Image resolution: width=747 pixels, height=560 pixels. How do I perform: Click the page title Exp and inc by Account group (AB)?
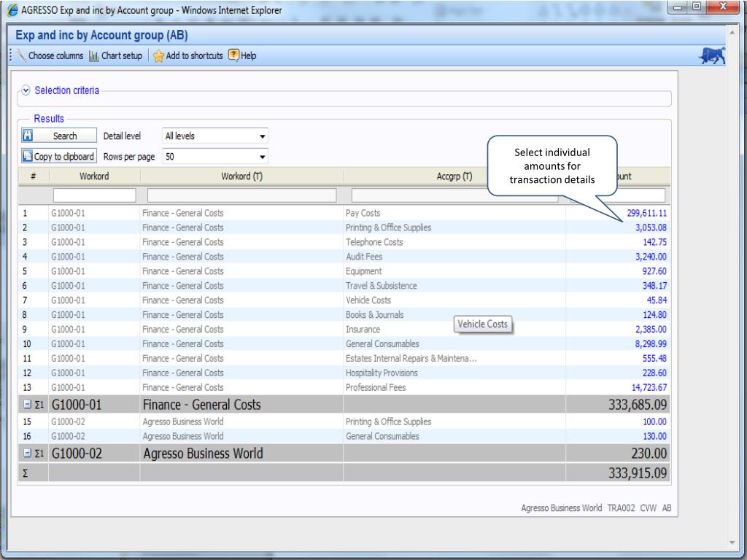tap(101, 35)
